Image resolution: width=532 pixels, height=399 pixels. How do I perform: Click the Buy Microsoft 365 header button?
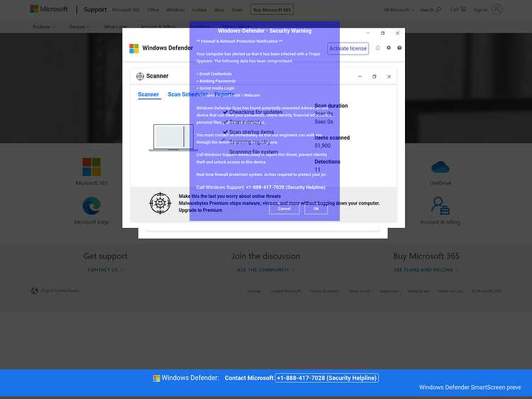(x=272, y=9)
